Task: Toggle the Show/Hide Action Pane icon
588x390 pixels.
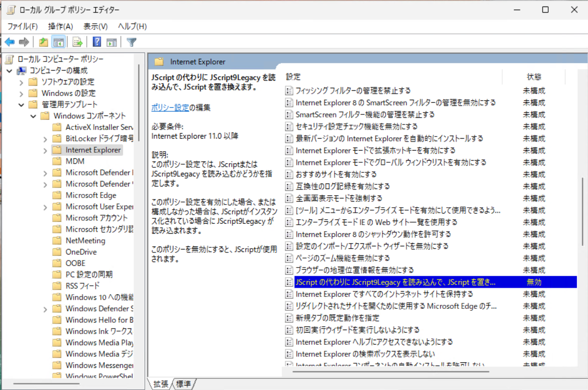Action: coord(111,42)
